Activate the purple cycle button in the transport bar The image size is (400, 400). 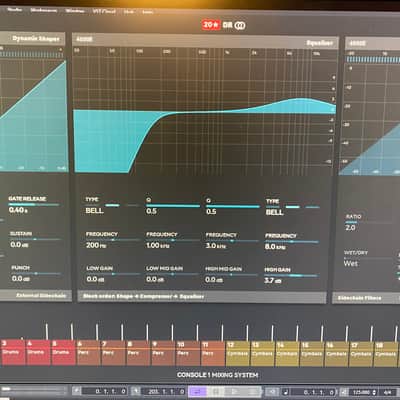click(198, 392)
